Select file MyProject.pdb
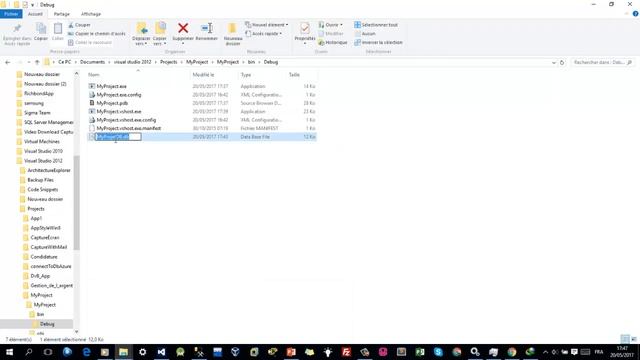The height and width of the screenshot is (360, 640). tap(112, 103)
